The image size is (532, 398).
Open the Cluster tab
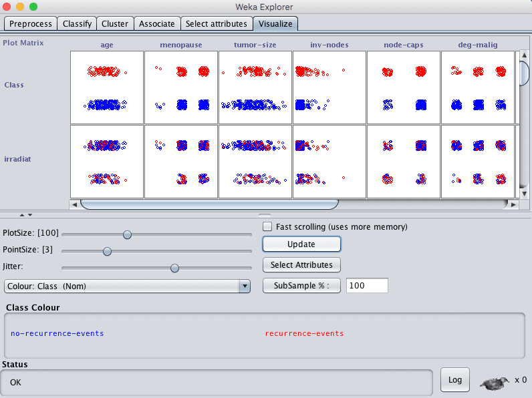pyautogui.click(x=115, y=24)
